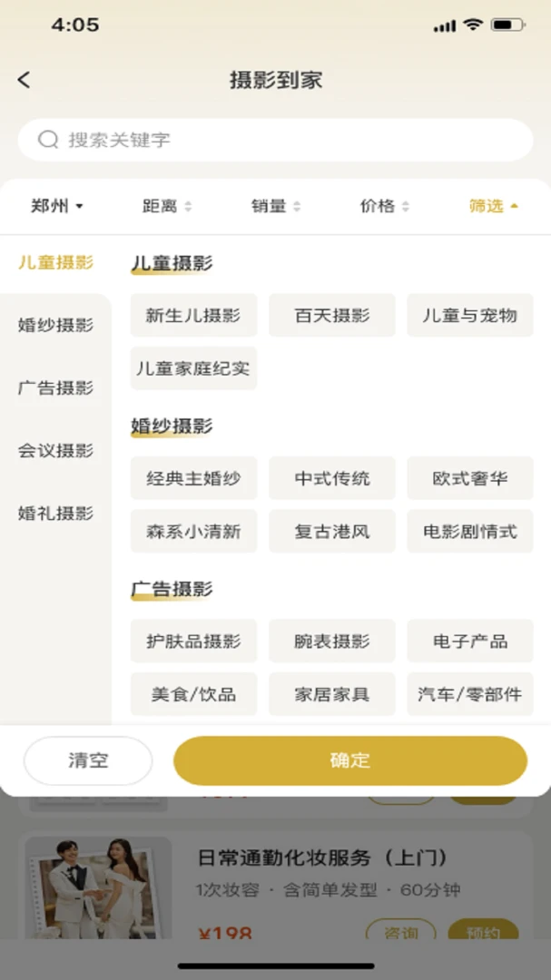Click the price sort arrows icon
551x980 pixels.
(x=405, y=206)
